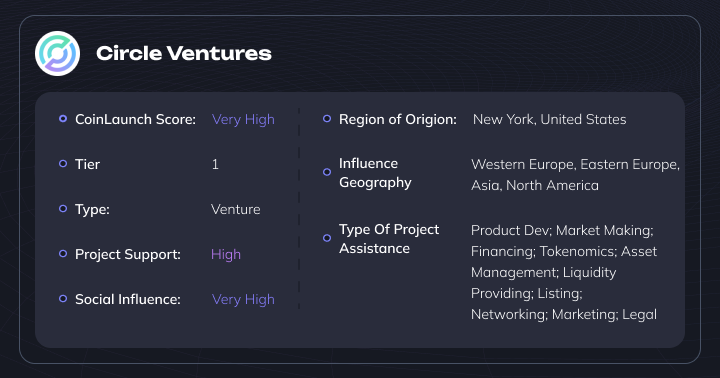Click the High Project Support value

(x=225, y=254)
